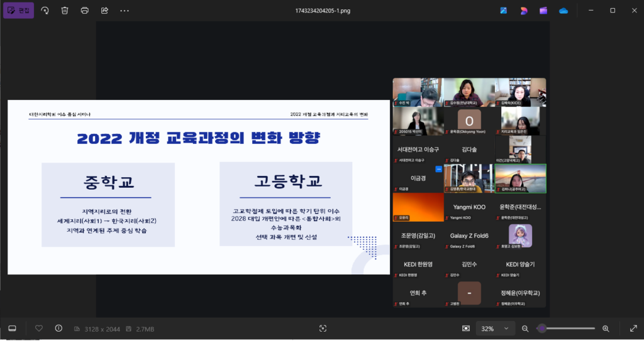The height and width of the screenshot is (341, 644).
Task: Click the doll avatar participant tile
Action: coord(520,236)
